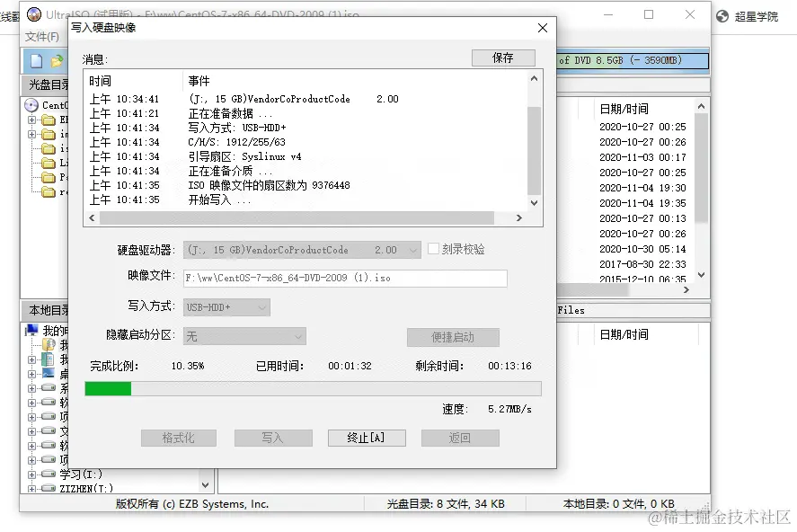Click the 日期/时间 header in local file list
797x532 pixels.
click(x=624, y=334)
